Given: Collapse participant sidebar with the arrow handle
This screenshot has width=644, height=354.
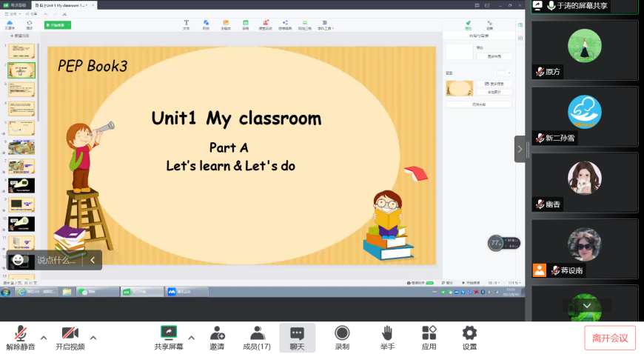Looking at the screenshot, I should pos(520,149).
